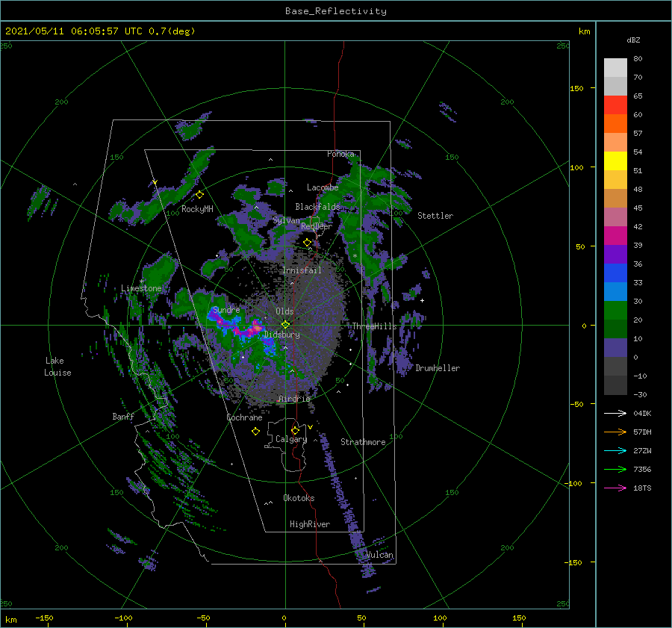Click the magenta 18TS arrow in legend
Viewport: 672px width, 628px height.
click(615, 488)
